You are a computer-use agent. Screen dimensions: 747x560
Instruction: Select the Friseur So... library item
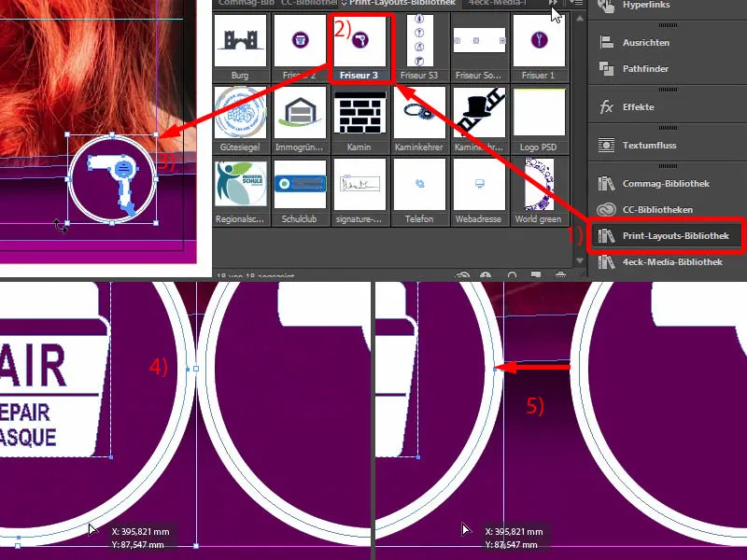pyautogui.click(x=479, y=47)
